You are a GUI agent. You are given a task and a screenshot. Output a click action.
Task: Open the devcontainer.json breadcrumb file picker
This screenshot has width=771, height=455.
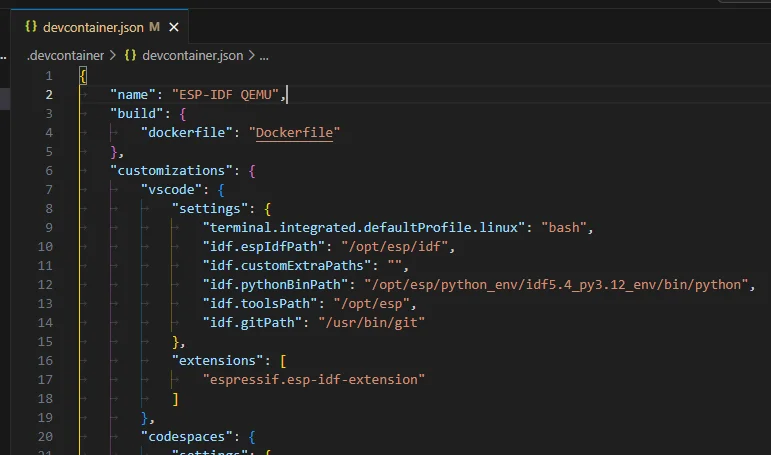tap(192, 55)
